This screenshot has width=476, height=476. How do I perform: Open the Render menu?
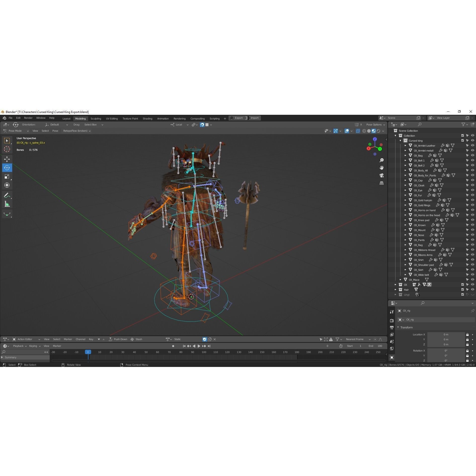28,118
